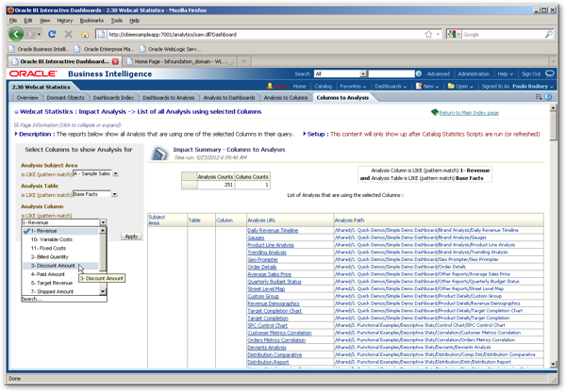Viewport: 566px width, 392px height.
Task: Open the Daily Revenue Timeline analysis link
Action: [x=273, y=231]
